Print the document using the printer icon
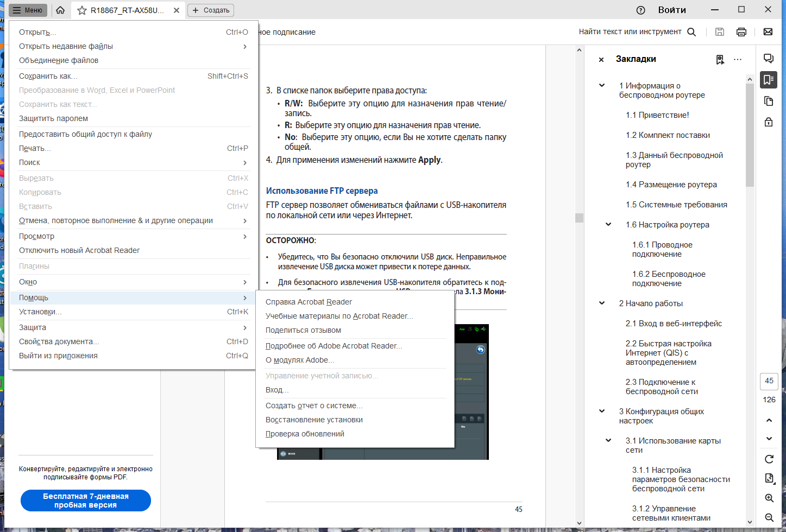 (x=741, y=31)
